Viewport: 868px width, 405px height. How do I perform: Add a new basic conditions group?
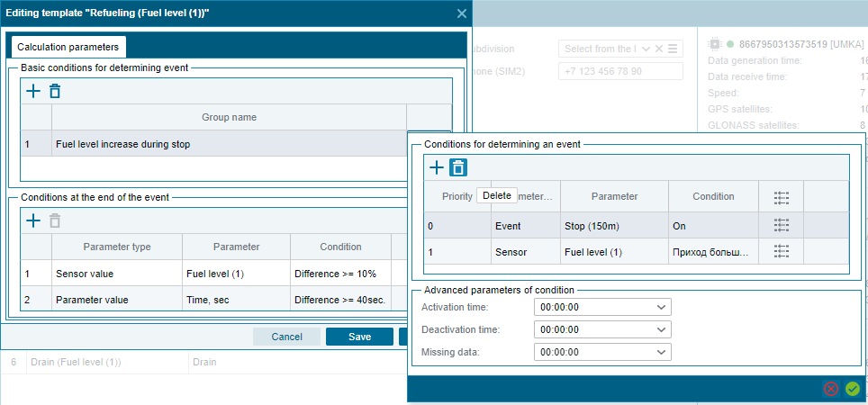click(34, 91)
